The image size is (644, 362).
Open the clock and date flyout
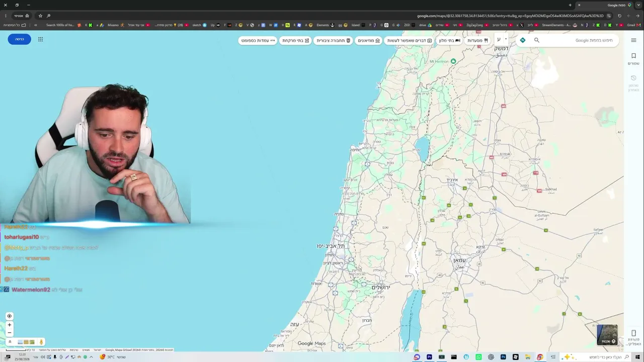(22, 357)
